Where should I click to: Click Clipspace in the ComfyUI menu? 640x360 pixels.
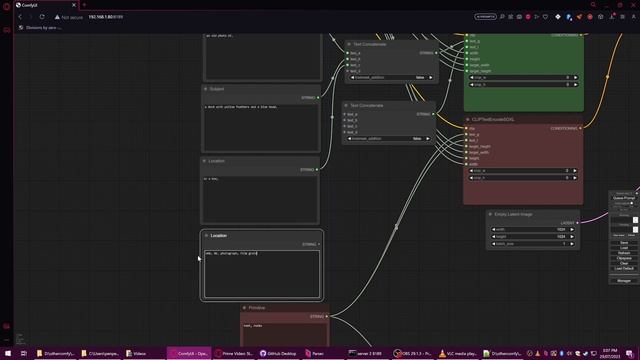pos(624,258)
